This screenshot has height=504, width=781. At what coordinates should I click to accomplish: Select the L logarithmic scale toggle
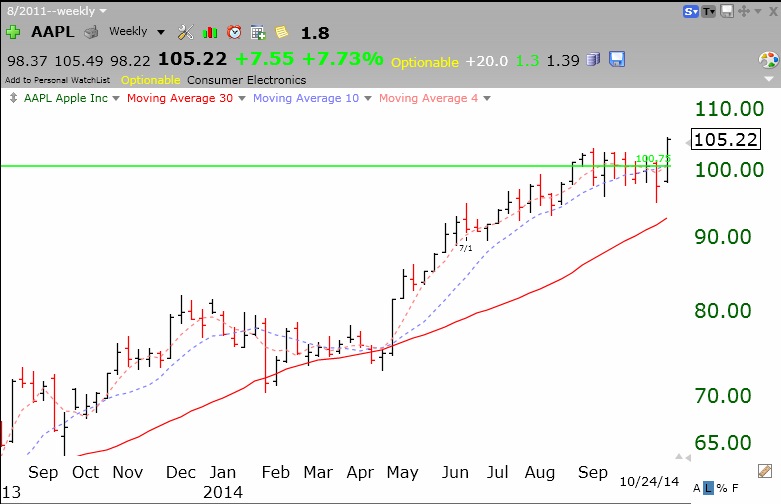click(708, 488)
